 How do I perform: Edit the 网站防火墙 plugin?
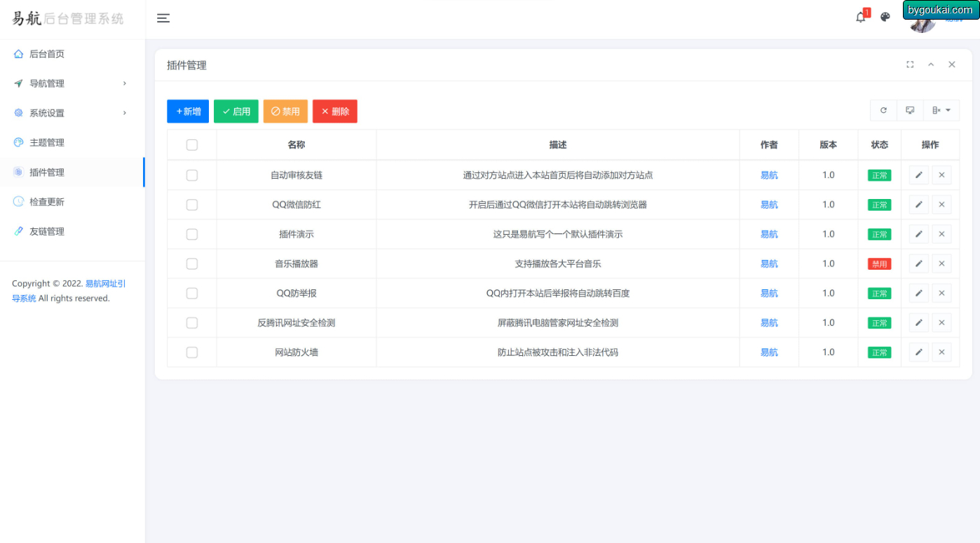919,352
